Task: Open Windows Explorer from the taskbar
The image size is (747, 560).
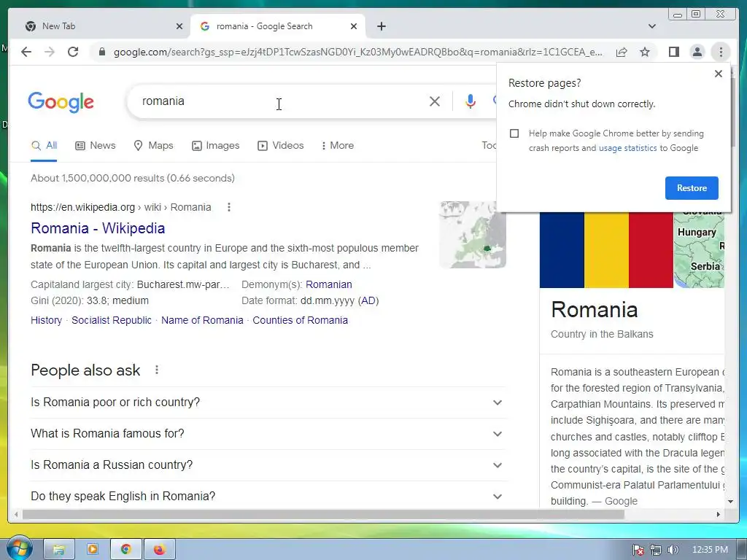Action: click(59, 550)
